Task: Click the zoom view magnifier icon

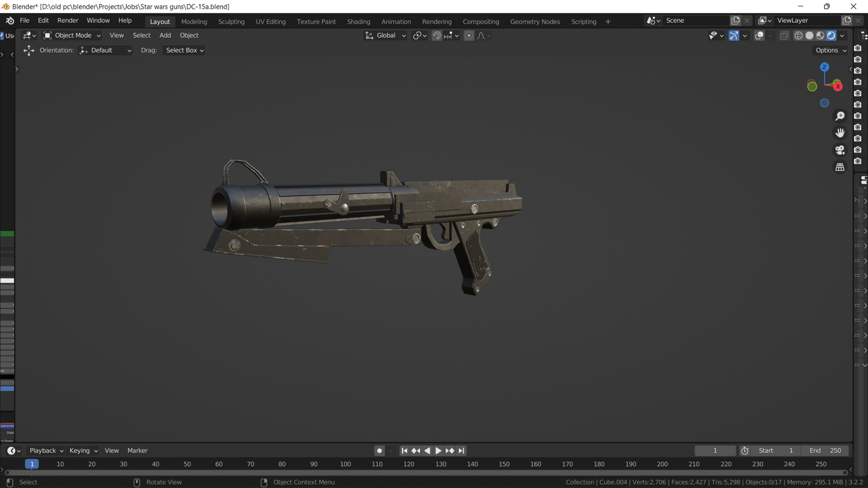Action: tap(840, 116)
